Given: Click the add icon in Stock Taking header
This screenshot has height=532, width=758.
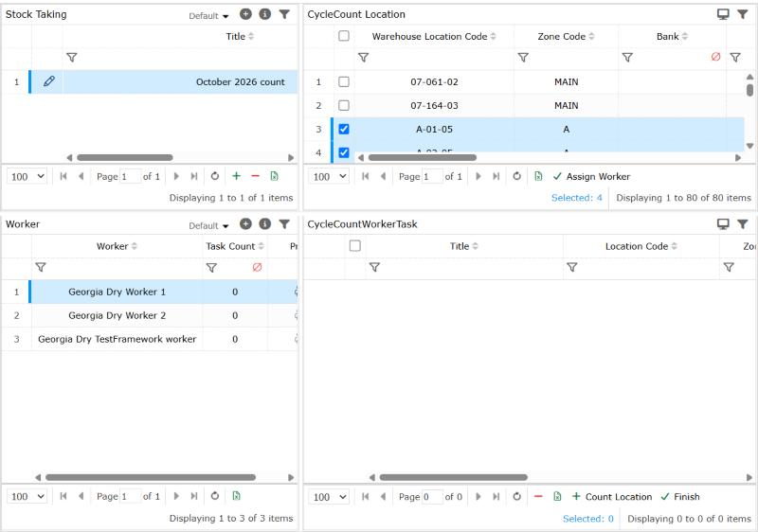Looking at the screenshot, I should (x=245, y=14).
